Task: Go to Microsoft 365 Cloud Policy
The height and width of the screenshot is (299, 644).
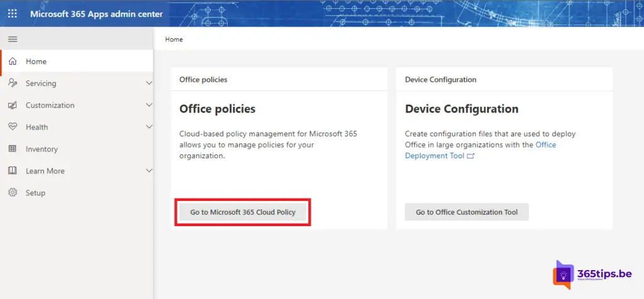Action: (243, 212)
